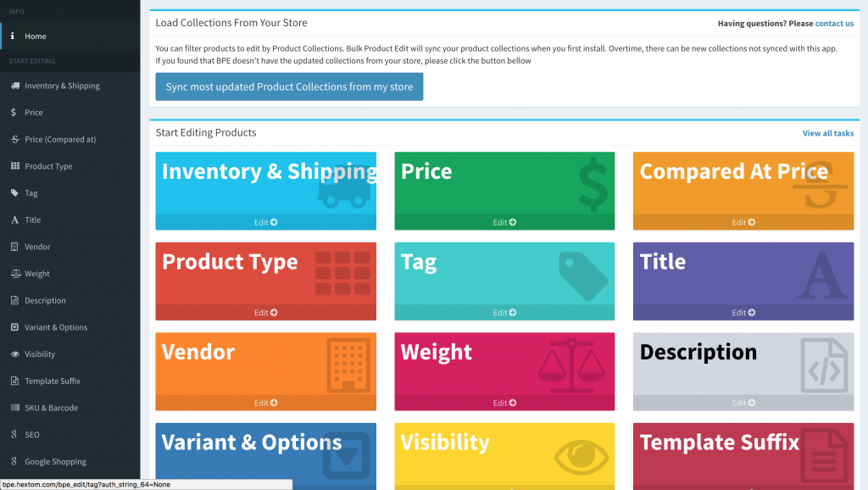868x490 pixels.
Task: Click the building icon beside Vendor in sidebar
Action: pyautogui.click(x=14, y=247)
